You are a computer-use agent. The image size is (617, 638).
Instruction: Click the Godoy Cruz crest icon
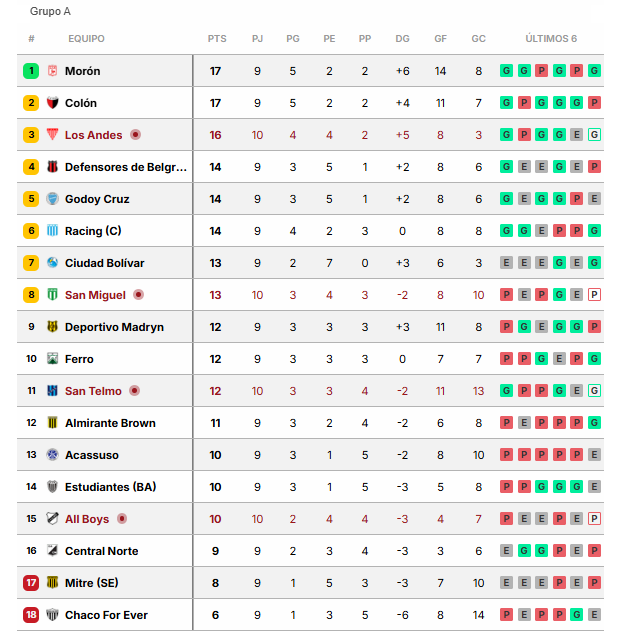[52, 199]
